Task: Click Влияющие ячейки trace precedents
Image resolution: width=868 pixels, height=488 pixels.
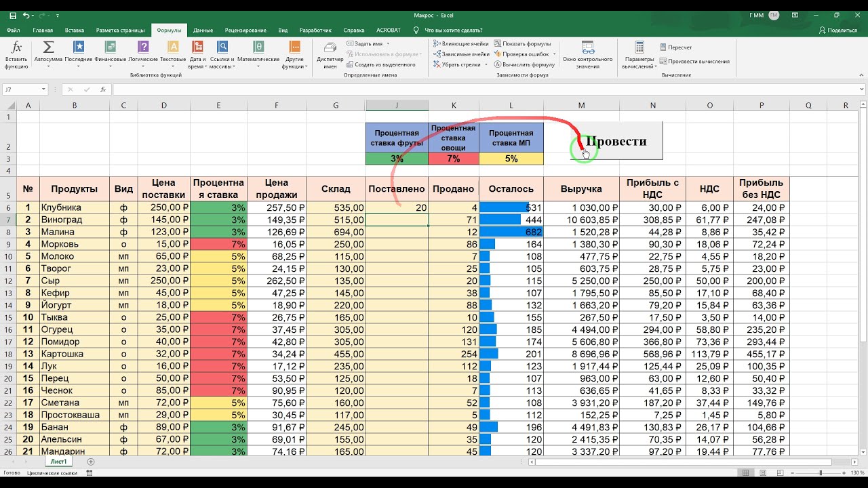Action: [461, 43]
